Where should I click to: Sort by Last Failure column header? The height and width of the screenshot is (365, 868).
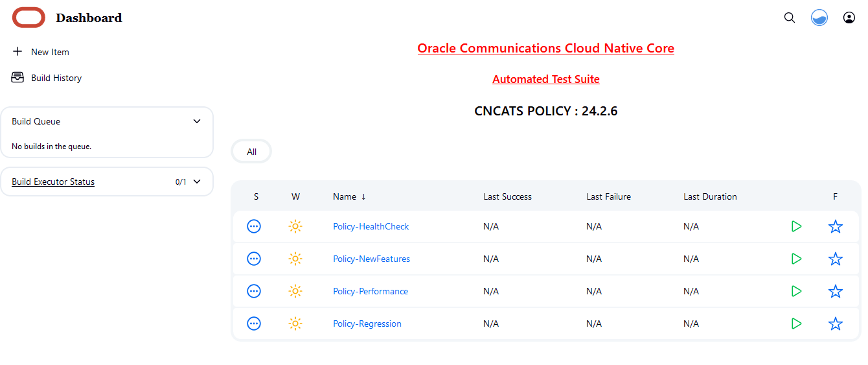click(608, 196)
